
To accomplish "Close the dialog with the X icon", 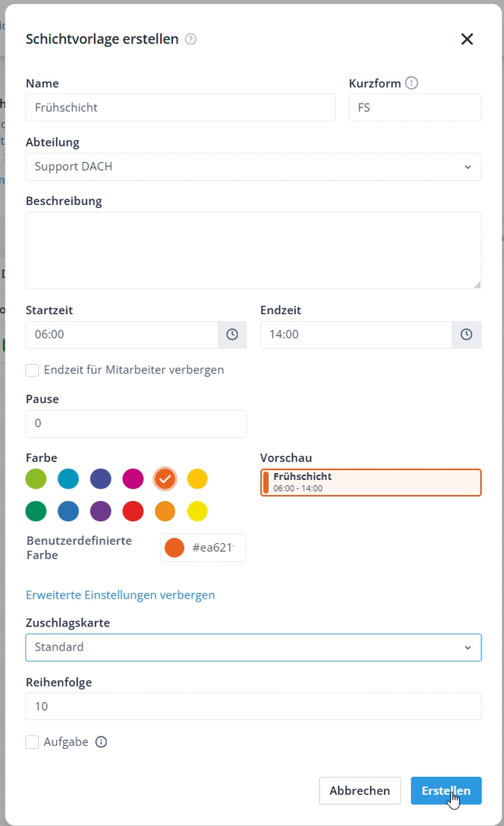I will pyautogui.click(x=467, y=39).
